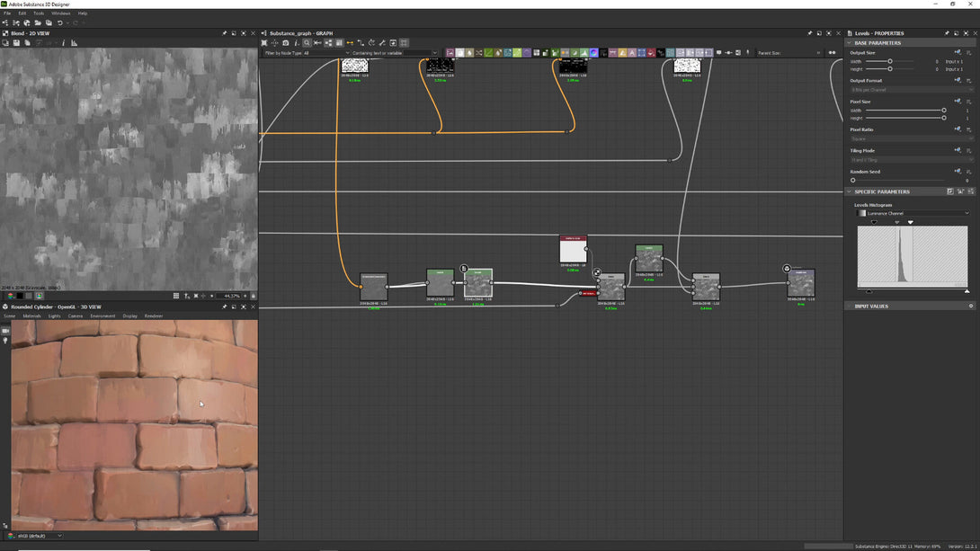Viewport: 980px width, 551px height.
Task: Collapse the Specific Parameters section
Action: (x=850, y=191)
